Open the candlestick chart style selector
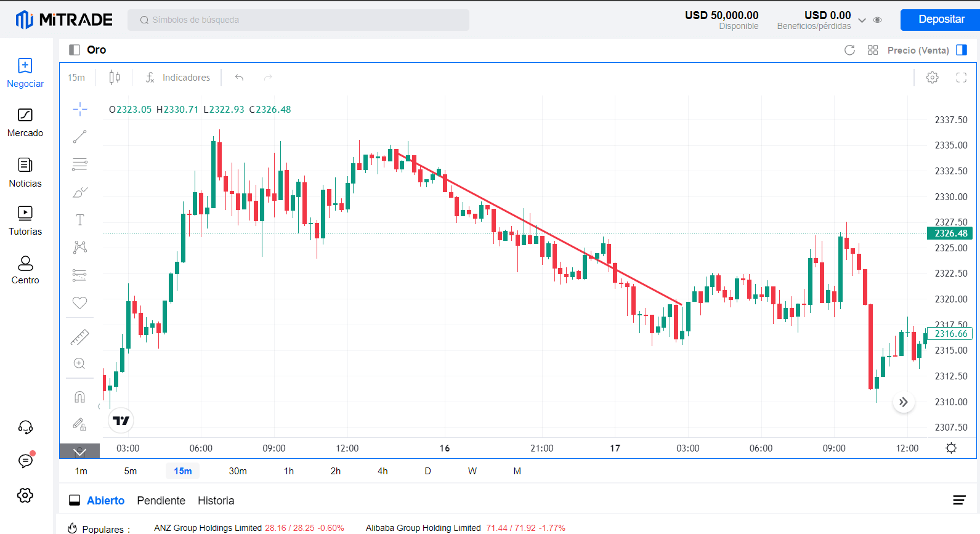 click(115, 78)
